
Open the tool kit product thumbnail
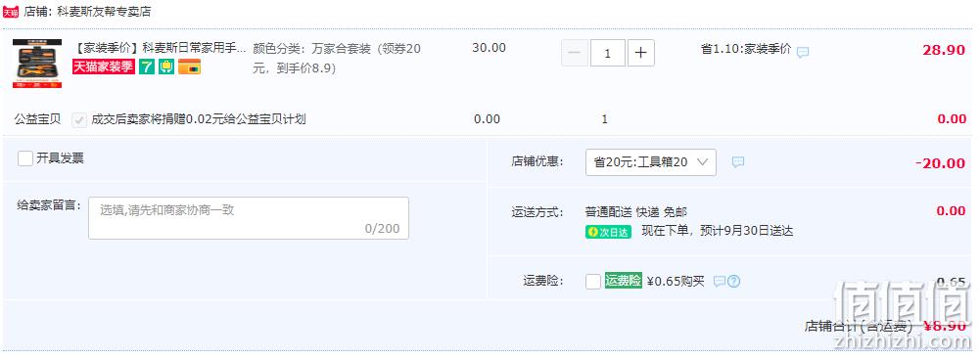[x=37, y=64]
